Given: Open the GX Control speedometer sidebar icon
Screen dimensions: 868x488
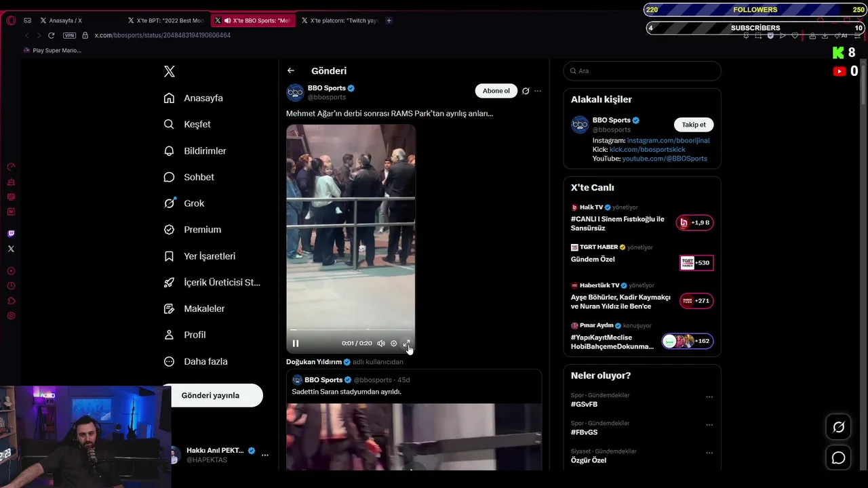Looking at the screenshot, I should 11,167.
